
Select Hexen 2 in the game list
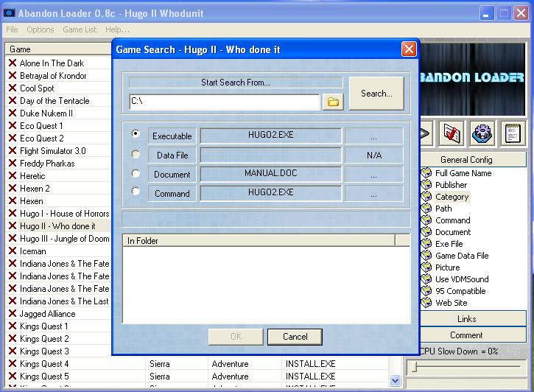click(35, 189)
